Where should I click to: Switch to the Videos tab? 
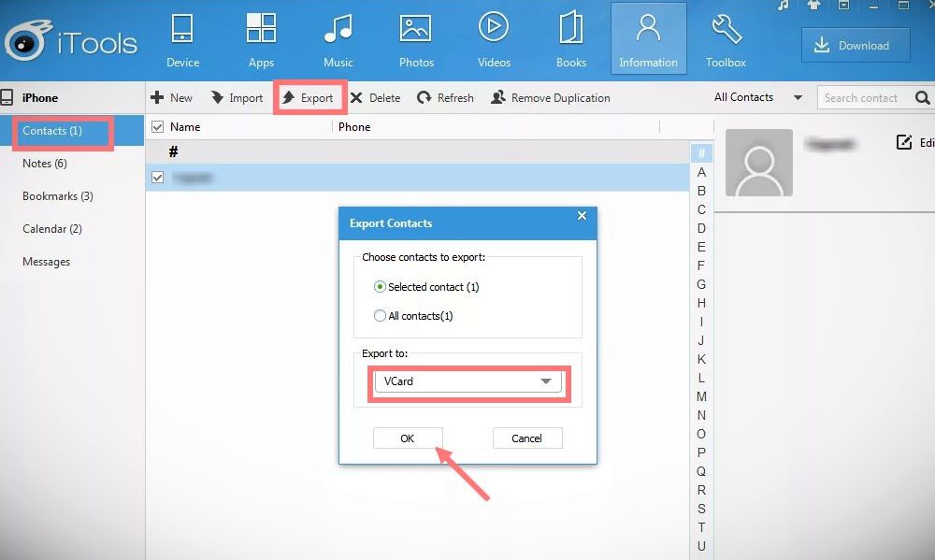[x=494, y=40]
